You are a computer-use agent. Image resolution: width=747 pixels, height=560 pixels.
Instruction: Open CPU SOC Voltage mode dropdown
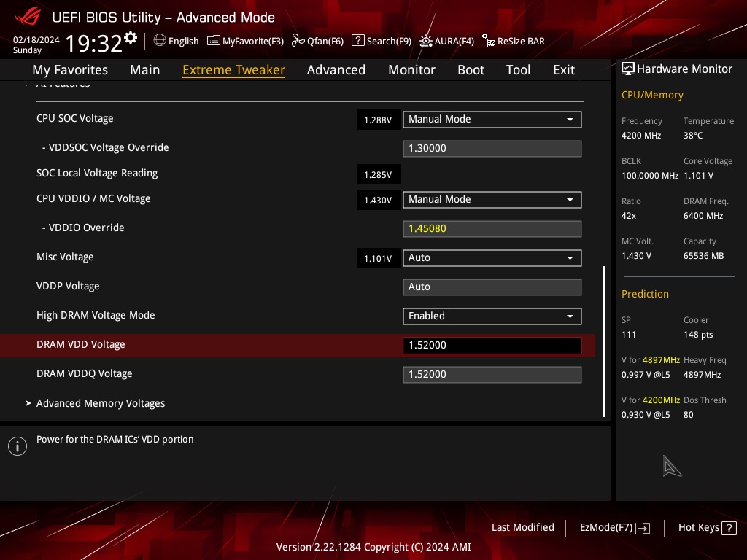[x=492, y=119]
